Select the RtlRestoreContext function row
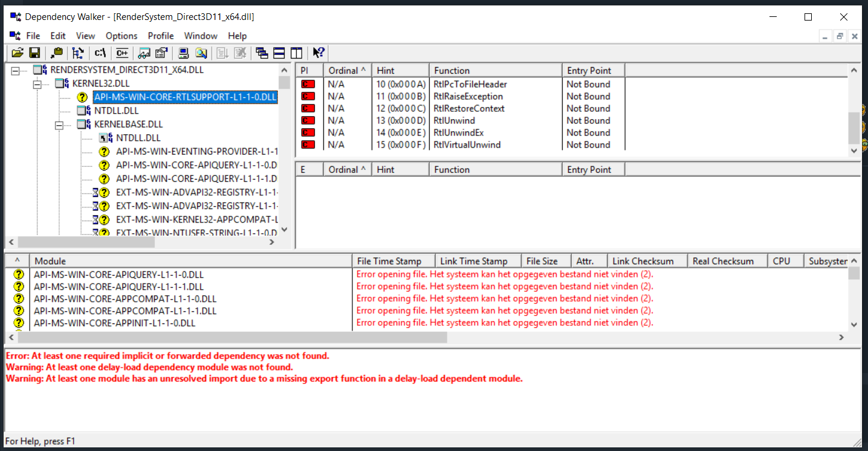 (x=461, y=108)
